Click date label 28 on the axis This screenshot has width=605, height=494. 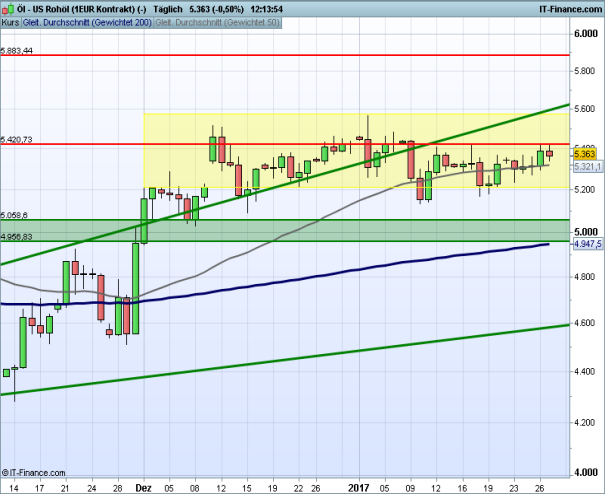point(118,489)
